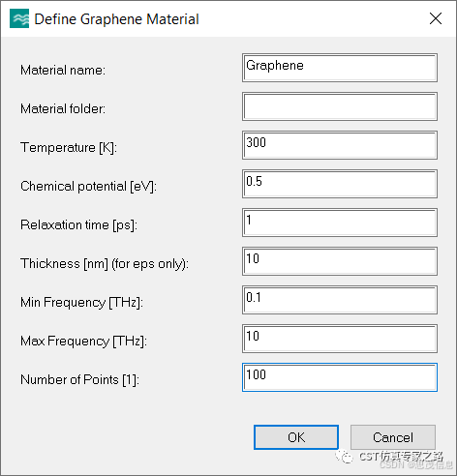Click 'Thickness [nm] (for eps only):' label

pyautogui.click(x=105, y=264)
